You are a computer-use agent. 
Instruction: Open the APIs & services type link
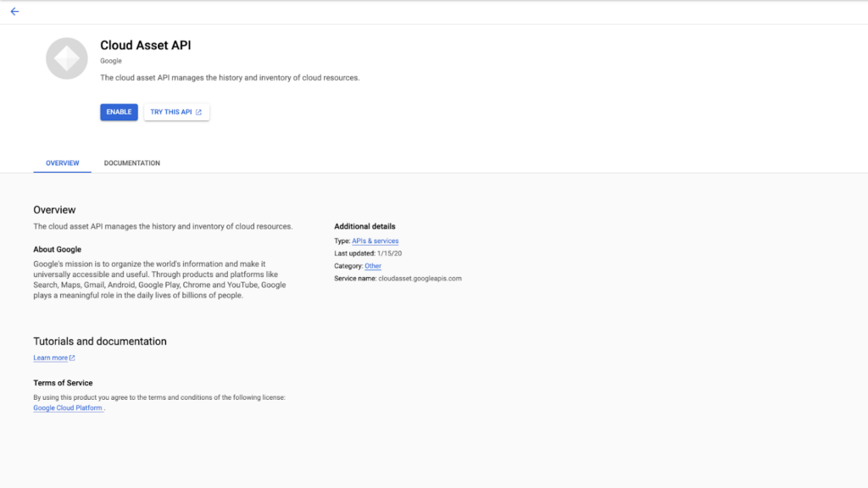(376, 241)
